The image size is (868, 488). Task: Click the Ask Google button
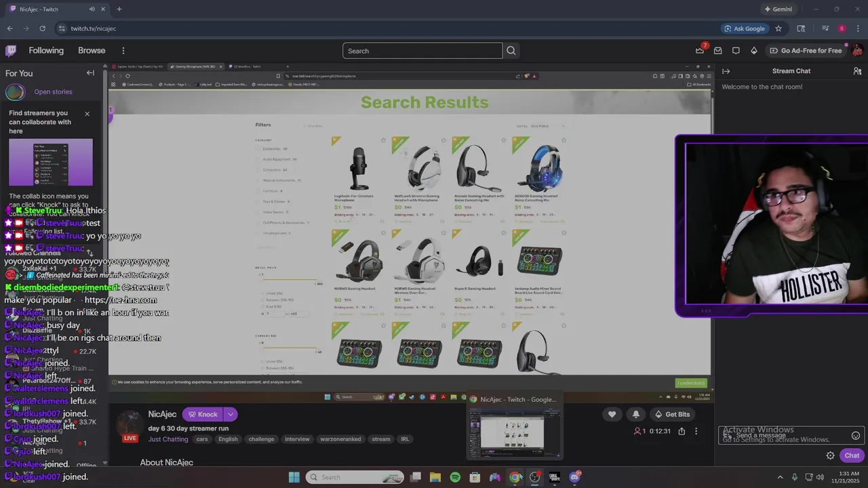pos(744,28)
